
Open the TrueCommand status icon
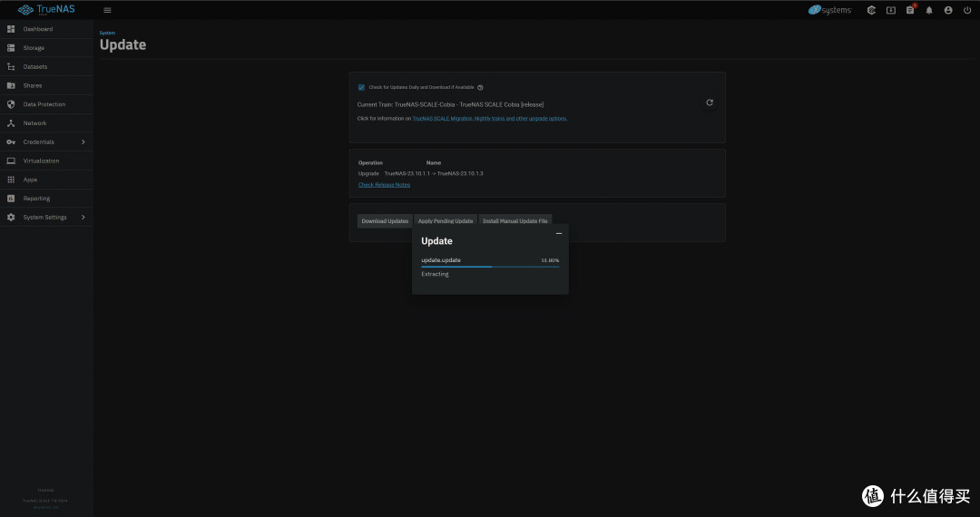click(x=871, y=10)
